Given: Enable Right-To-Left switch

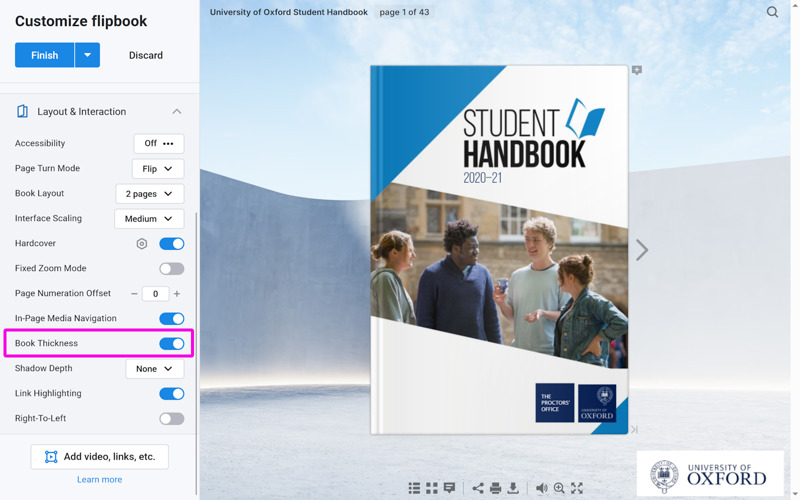Looking at the screenshot, I should [x=171, y=419].
